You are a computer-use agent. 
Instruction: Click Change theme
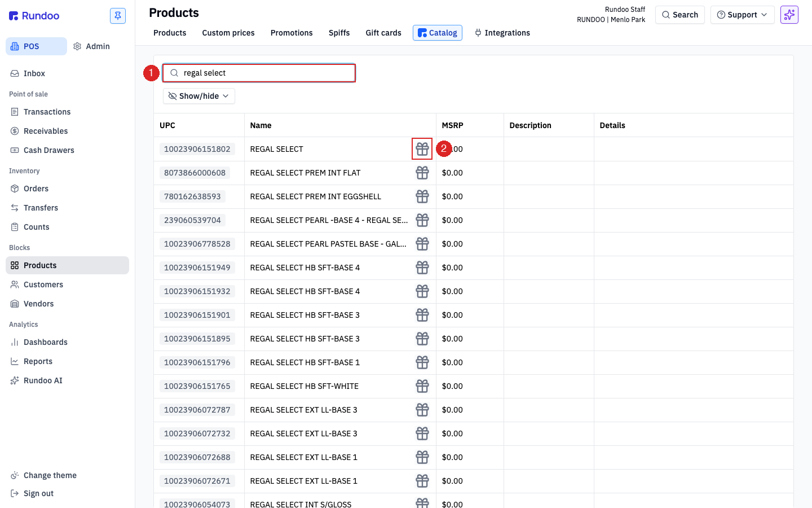point(67,475)
